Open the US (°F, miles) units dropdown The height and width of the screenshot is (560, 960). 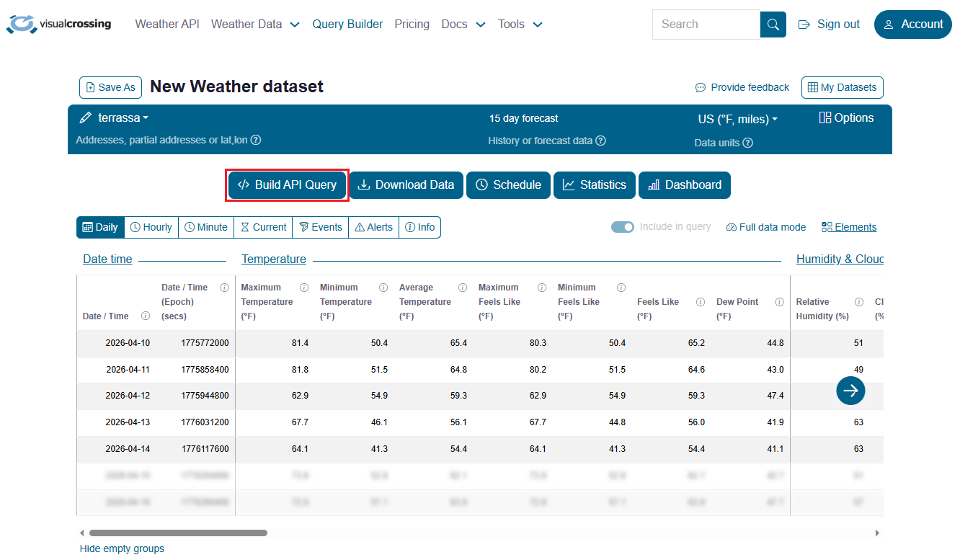click(x=737, y=120)
